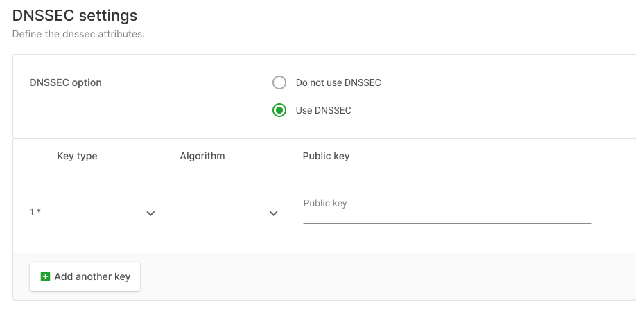Click the "Add another key" button

(85, 276)
